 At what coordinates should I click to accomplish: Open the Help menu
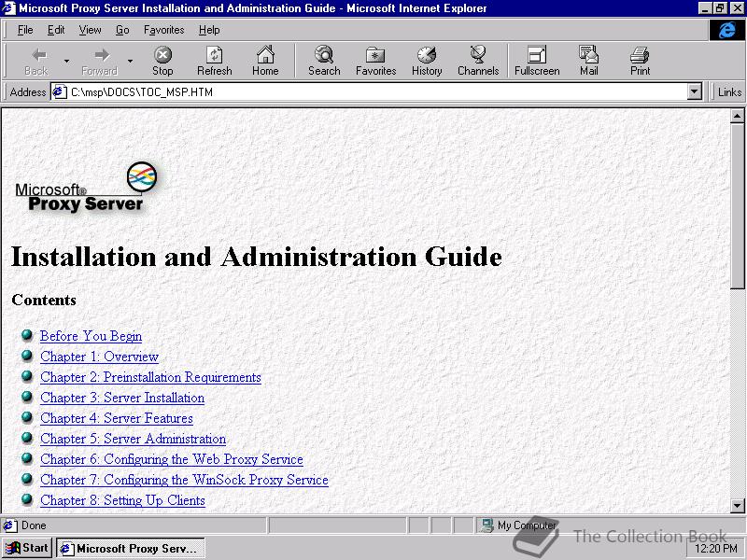[209, 30]
